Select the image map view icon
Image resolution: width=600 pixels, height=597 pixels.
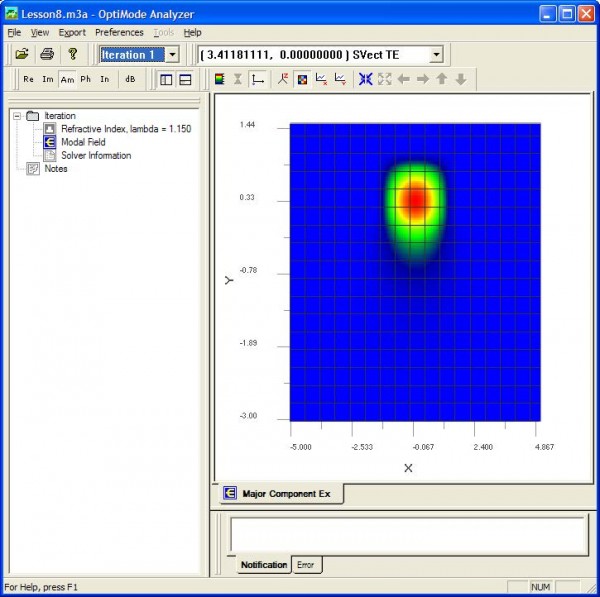302,79
